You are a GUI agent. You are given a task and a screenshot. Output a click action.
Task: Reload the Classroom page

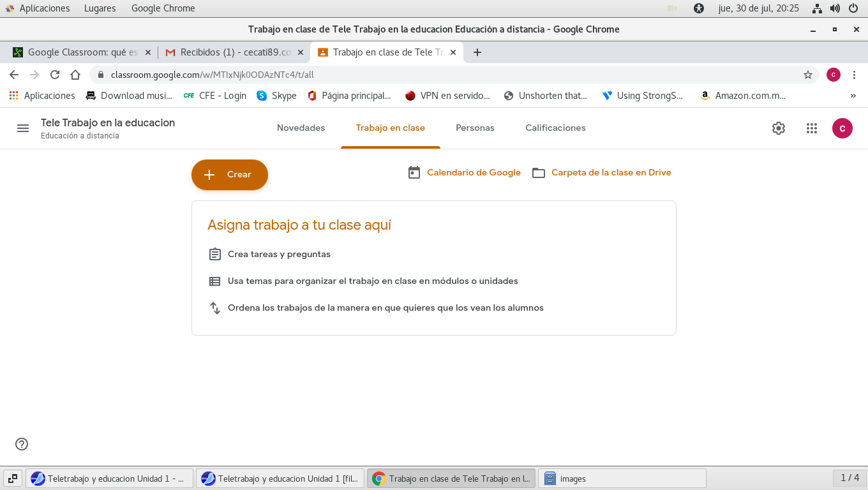click(55, 75)
